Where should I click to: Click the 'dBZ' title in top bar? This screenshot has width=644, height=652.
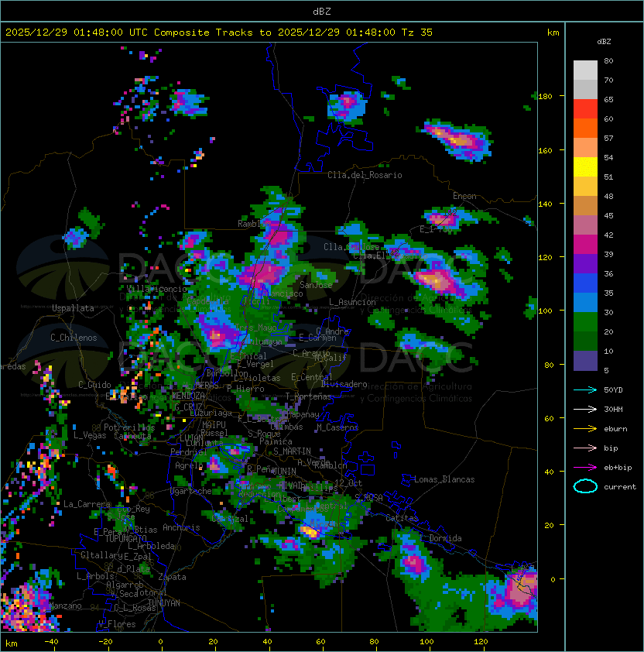coord(322,12)
